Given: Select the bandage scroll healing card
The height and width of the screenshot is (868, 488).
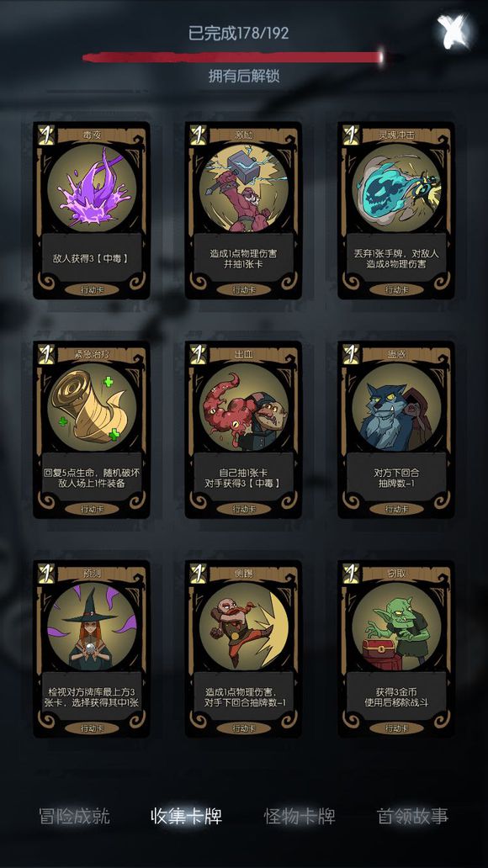Looking at the screenshot, I should click(x=92, y=430).
